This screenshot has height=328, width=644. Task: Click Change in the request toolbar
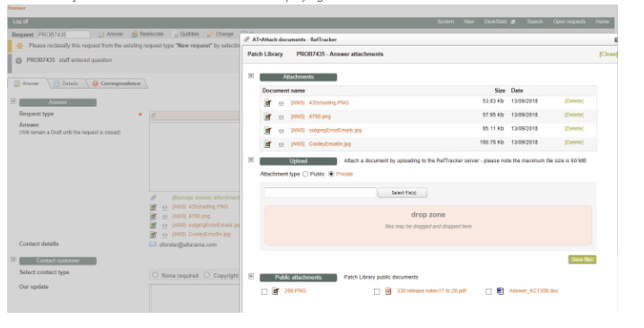221,34
